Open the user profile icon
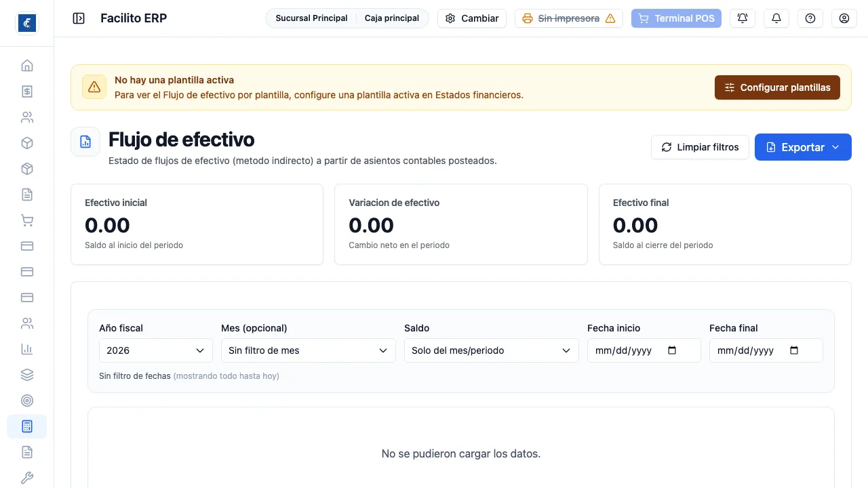868x488 pixels. pyautogui.click(x=844, y=18)
